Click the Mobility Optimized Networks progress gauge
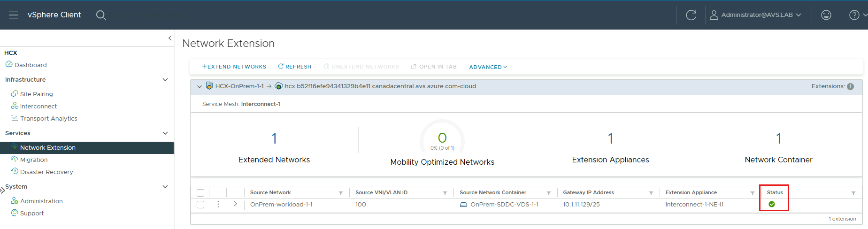868x229 pixels. click(442, 137)
